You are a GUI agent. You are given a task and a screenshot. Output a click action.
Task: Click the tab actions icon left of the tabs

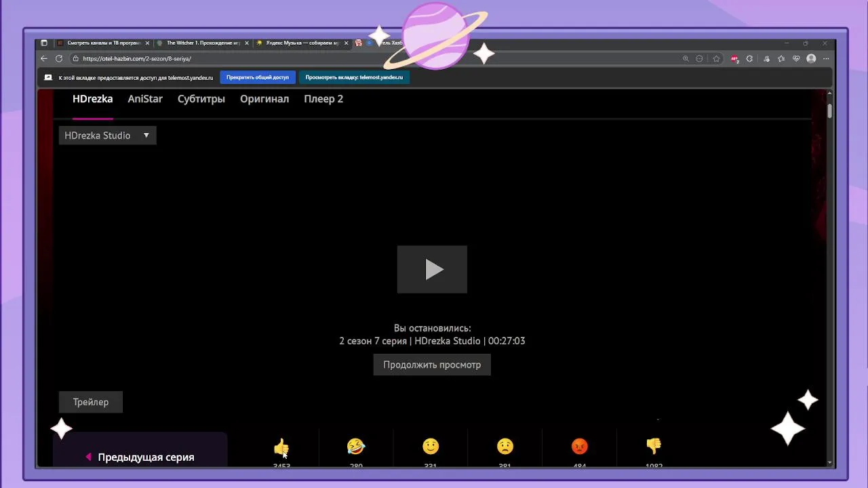pos(44,43)
